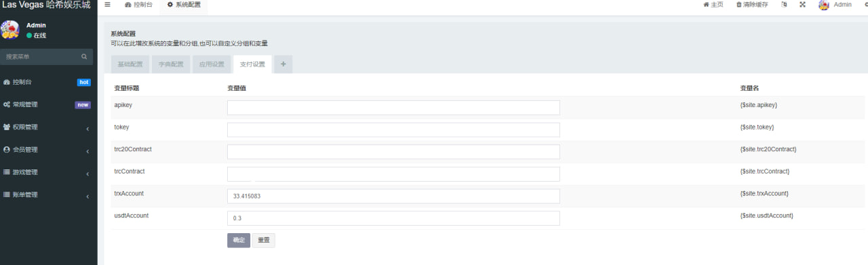Switch to the 应用设置 tab
The width and height of the screenshot is (868, 265).
pyautogui.click(x=211, y=64)
